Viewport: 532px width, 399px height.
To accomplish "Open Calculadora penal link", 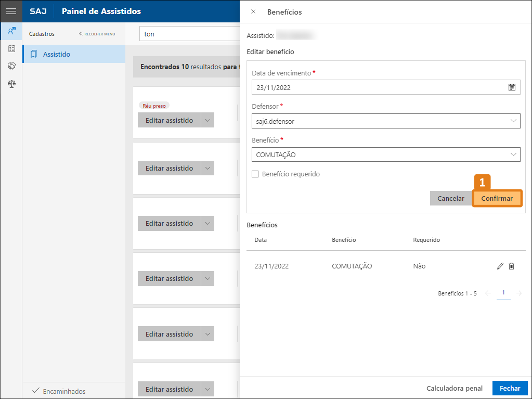I will [455, 388].
